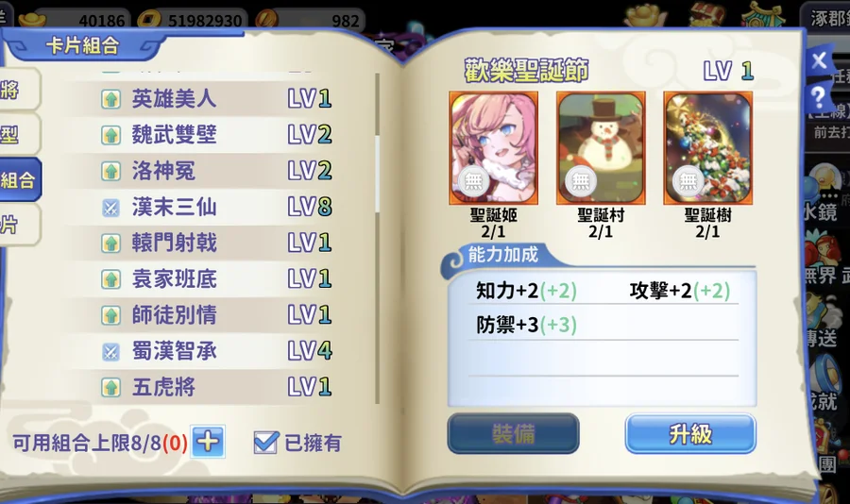Open the 型 side tab
Image resolution: width=850 pixels, height=504 pixels.
tap(18, 134)
